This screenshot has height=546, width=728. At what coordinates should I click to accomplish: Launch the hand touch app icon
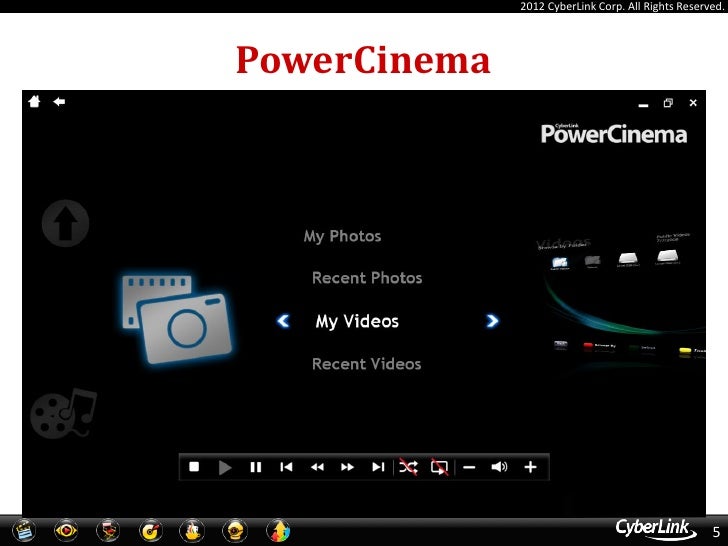tap(192, 530)
